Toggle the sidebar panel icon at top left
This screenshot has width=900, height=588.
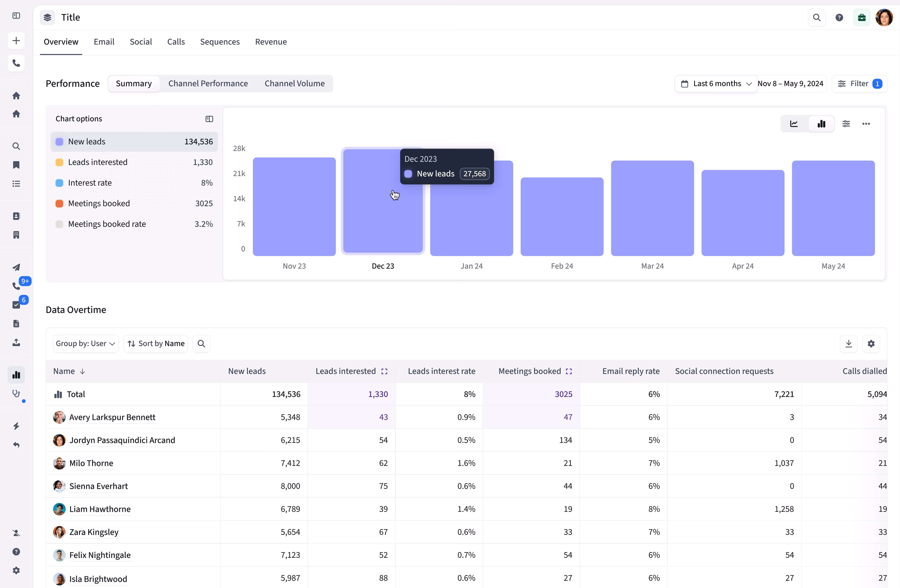click(x=16, y=16)
